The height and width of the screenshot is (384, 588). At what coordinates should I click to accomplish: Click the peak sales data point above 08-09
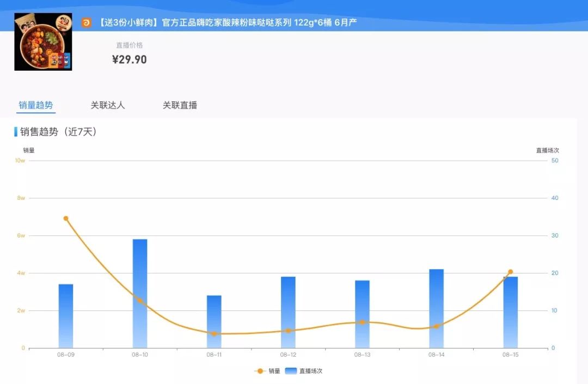tap(66, 218)
